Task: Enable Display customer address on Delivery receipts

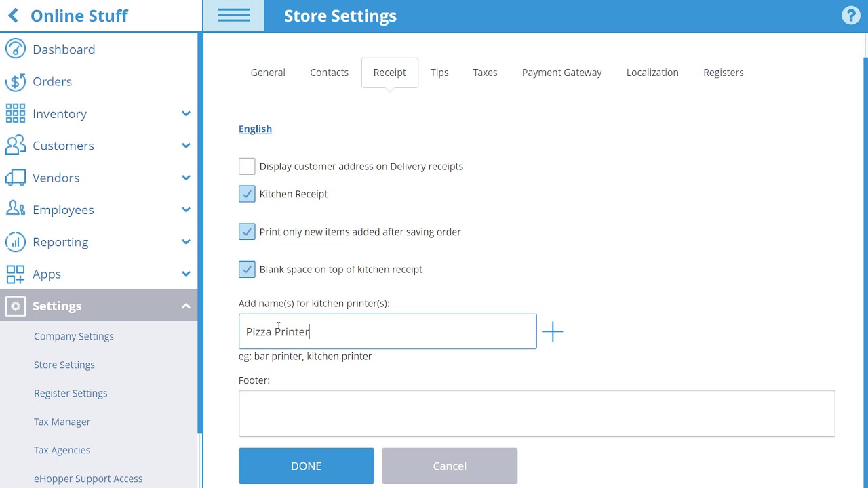Action: pos(247,166)
